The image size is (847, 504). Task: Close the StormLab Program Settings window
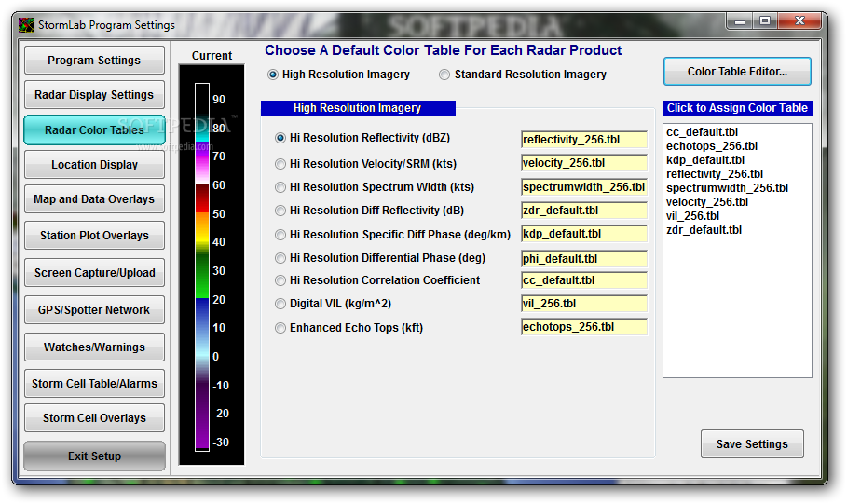[800, 21]
